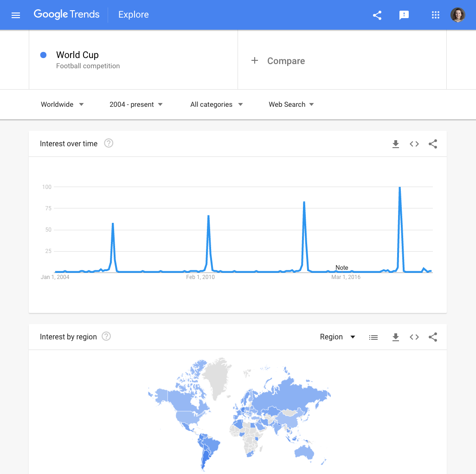Share this Trends page from the header
This screenshot has width=476, height=474.
tap(377, 15)
